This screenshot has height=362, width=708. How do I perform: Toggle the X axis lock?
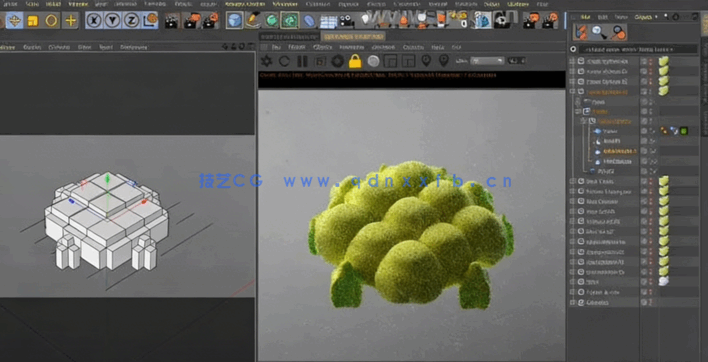(94, 20)
